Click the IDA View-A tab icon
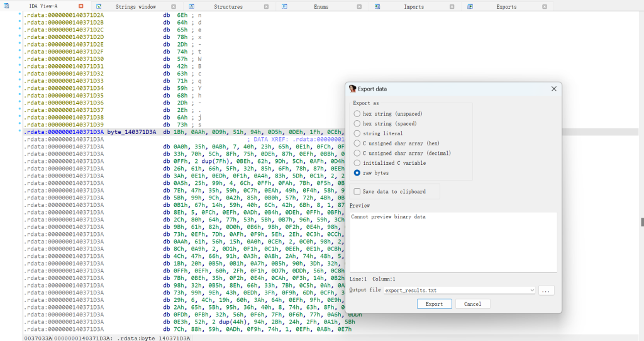The height and width of the screenshot is (341, 644). [x=5, y=6]
